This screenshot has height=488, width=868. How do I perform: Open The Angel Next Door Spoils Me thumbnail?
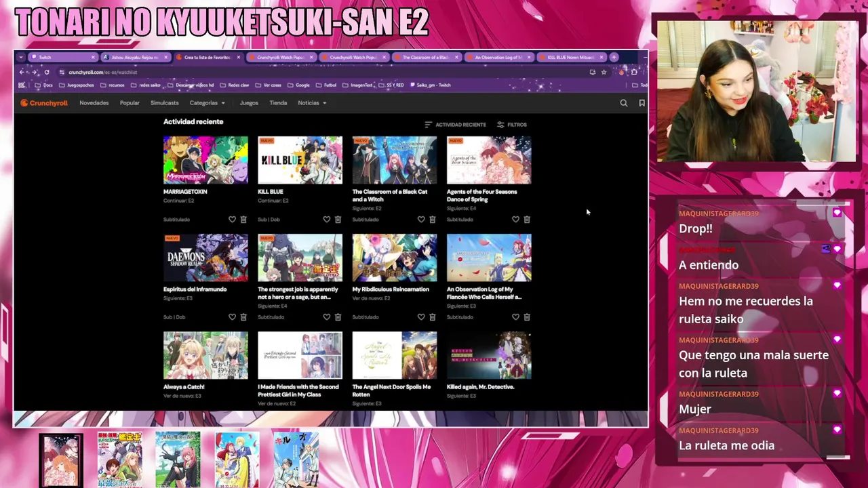(x=395, y=355)
